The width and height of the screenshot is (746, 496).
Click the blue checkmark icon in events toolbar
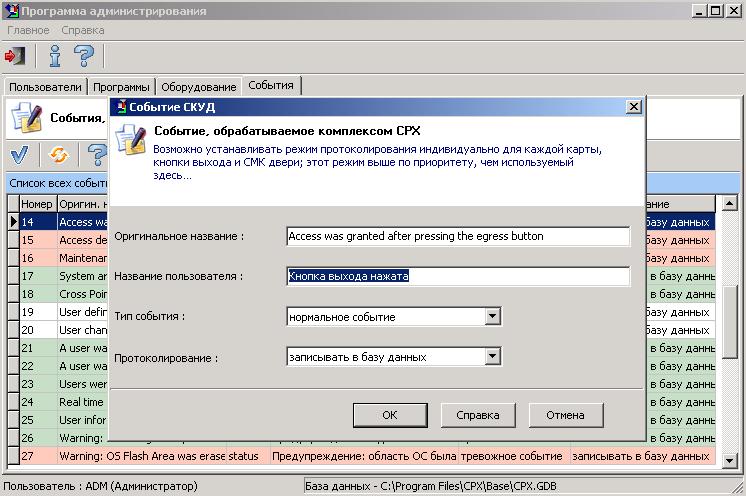click(x=19, y=154)
